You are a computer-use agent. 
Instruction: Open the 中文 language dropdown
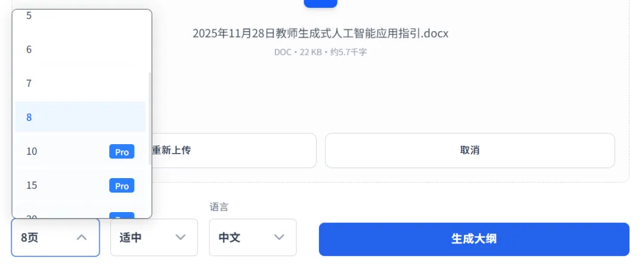(253, 237)
